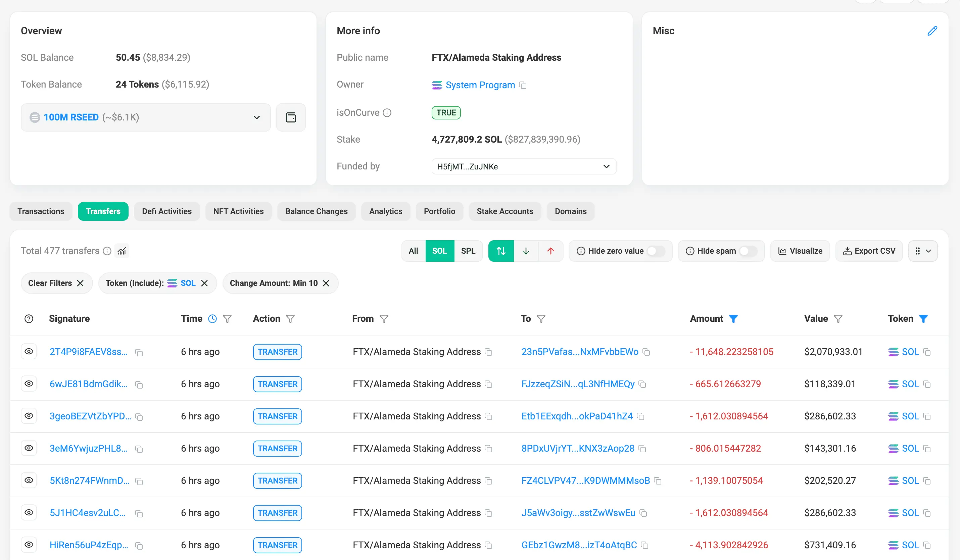Select the SOL token type filter button
960x560 pixels.
440,251
